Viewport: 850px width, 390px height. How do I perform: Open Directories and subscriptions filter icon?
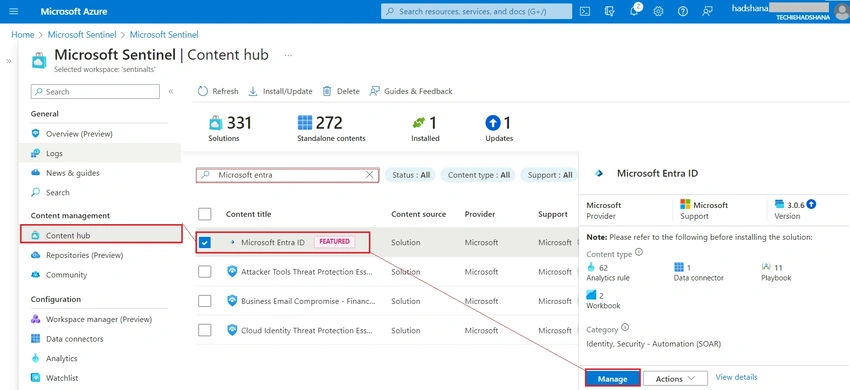[x=609, y=11]
